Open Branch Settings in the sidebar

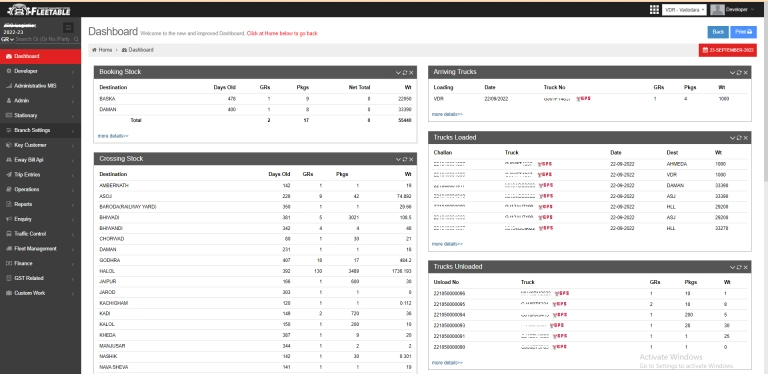click(40, 130)
